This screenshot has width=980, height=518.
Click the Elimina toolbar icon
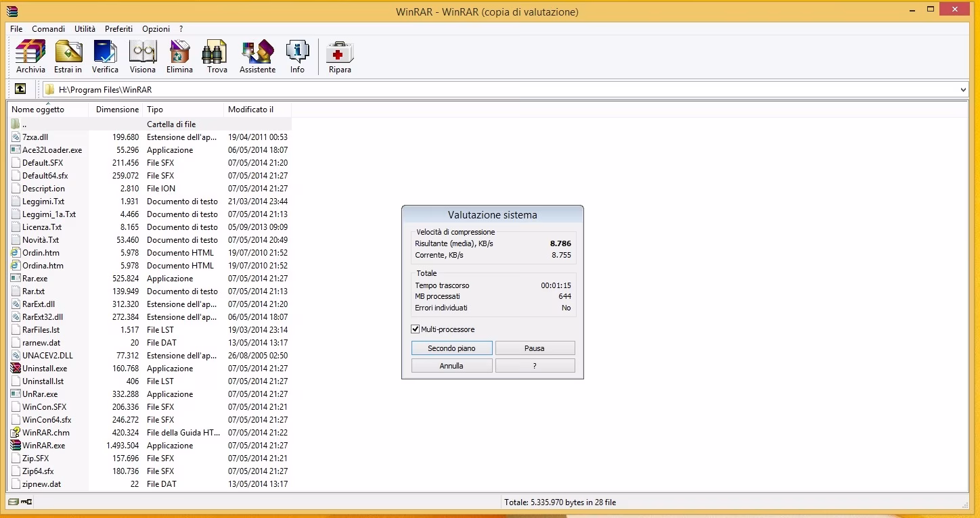[x=179, y=57]
